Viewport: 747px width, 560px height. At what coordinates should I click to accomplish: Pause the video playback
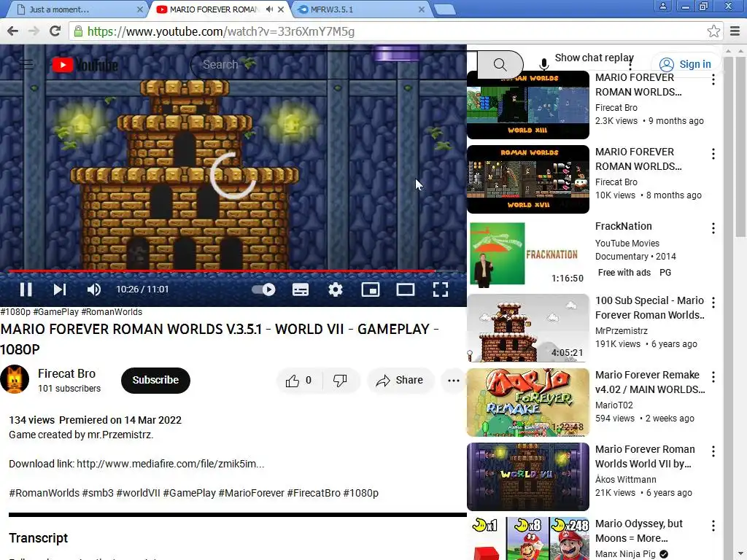click(x=26, y=289)
